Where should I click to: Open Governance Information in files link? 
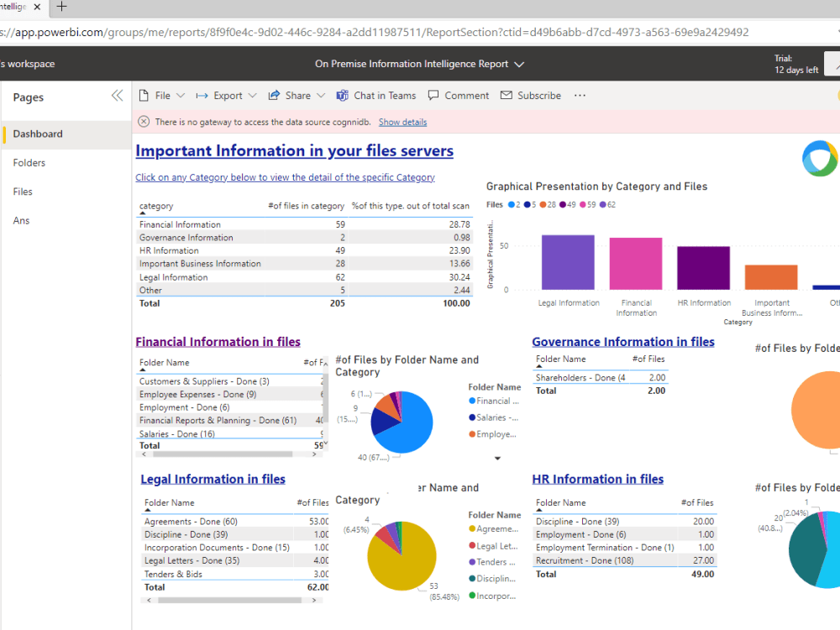tap(623, 342)
